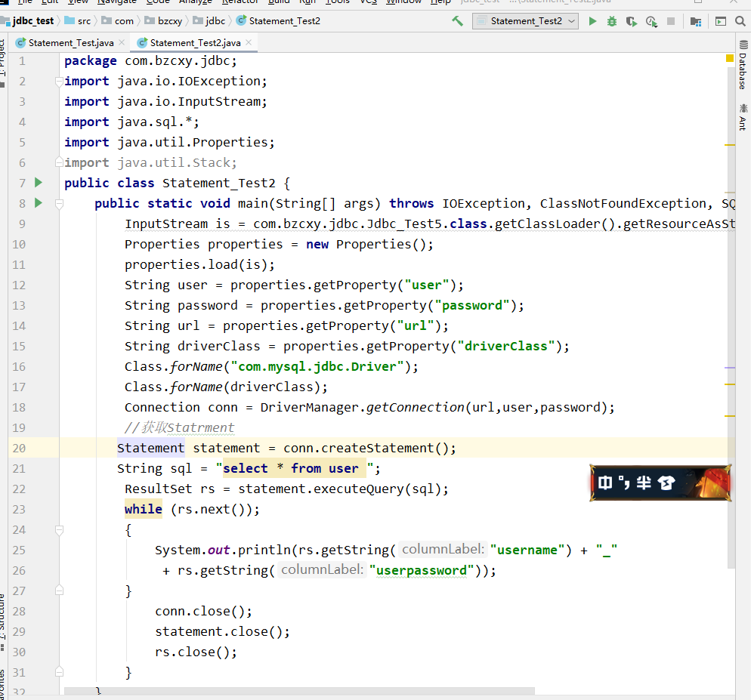Screen dimensions: 751x700
Task: Click the run gutter arrow beside the main method
Action: [x=39, y=203]
